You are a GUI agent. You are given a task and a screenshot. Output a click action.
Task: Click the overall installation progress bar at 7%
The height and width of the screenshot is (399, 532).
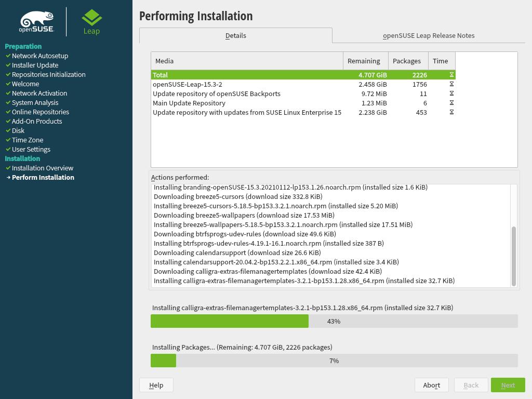334,361
